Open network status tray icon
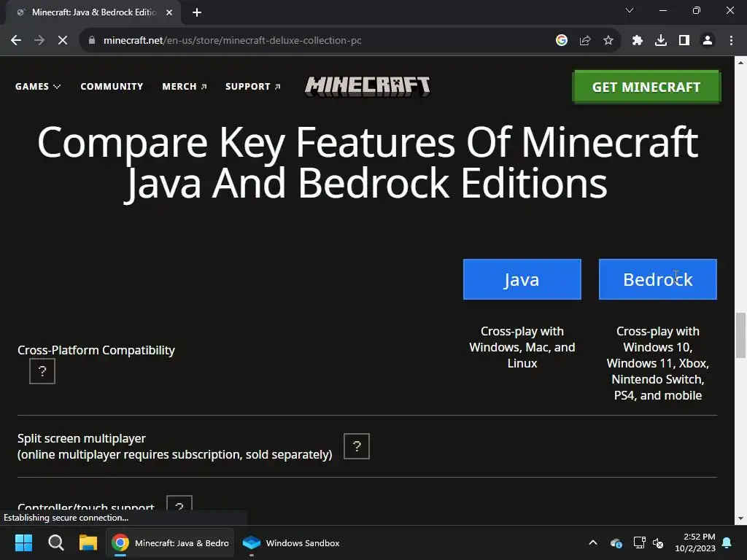 (639, 542)
